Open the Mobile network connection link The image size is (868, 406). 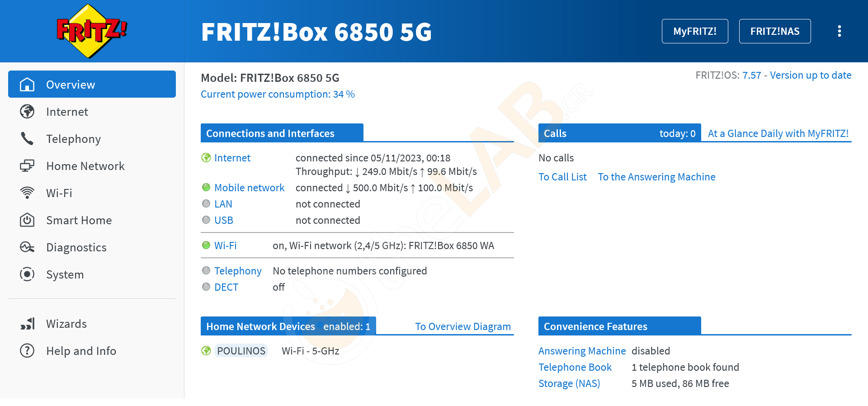(249, 188)
